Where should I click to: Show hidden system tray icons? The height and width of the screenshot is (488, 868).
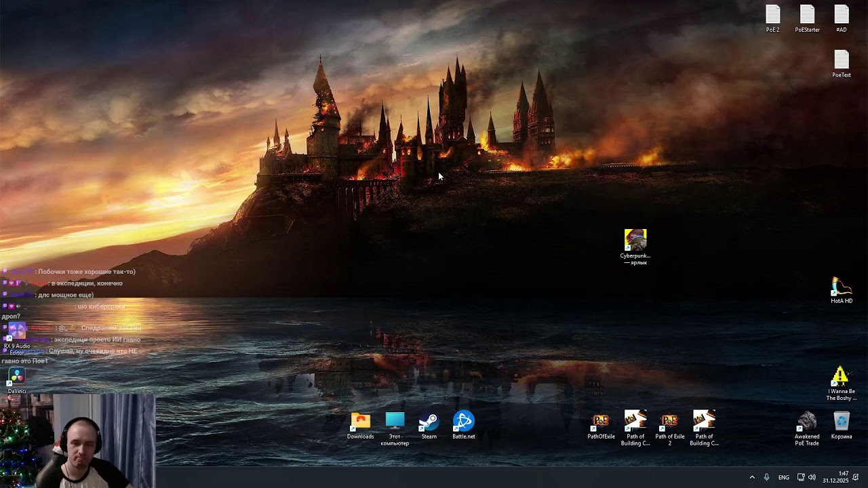click(752, 477)
